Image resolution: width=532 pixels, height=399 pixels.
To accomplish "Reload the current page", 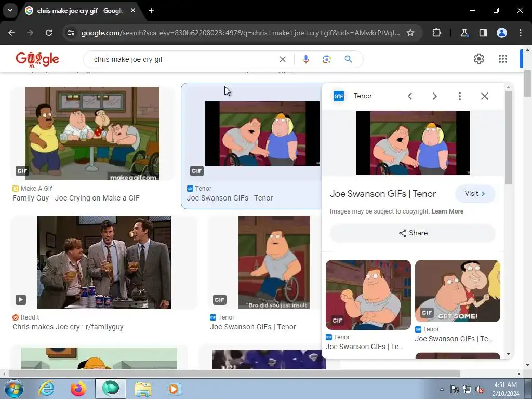I will pyautogui.click(x=49, y=33).
